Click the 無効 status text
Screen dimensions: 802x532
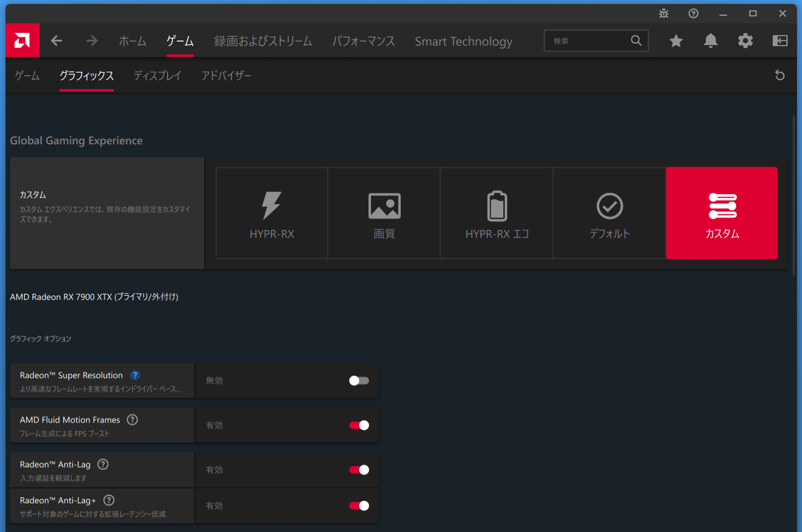[214, 380]
